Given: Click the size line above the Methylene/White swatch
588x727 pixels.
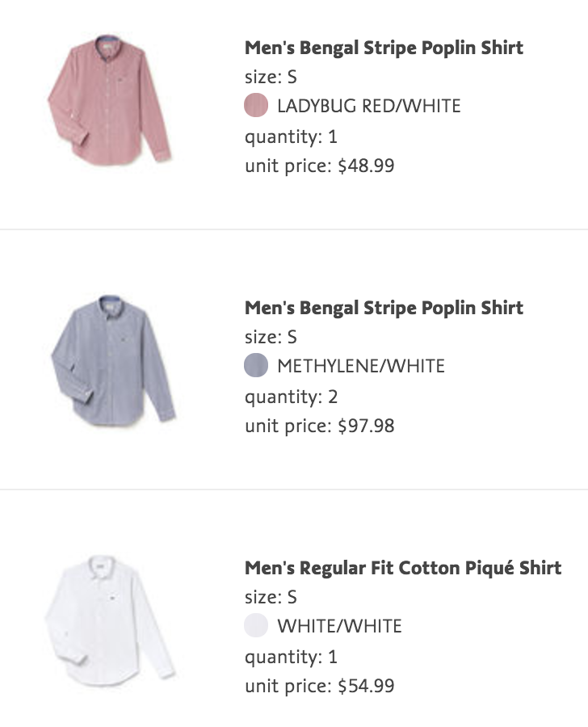Looking at the screenshot, I should coord(271,337).
